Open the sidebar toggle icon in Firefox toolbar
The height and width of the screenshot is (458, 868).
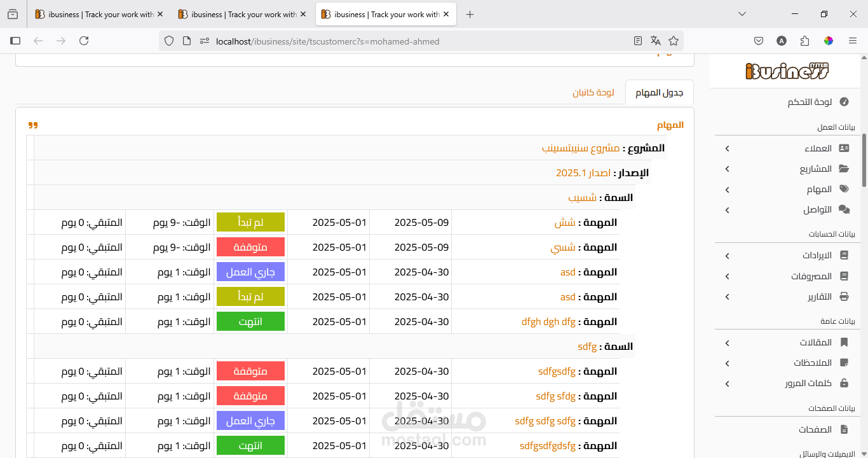click(15, 41)
